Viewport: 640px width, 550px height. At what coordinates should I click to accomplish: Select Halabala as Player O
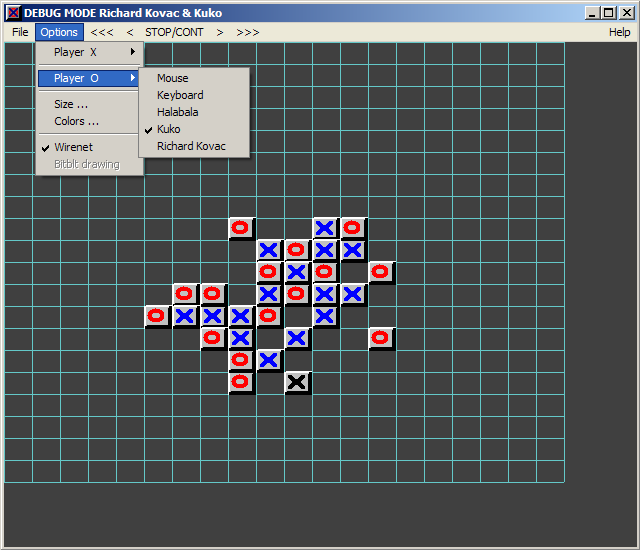pos(179,112)
